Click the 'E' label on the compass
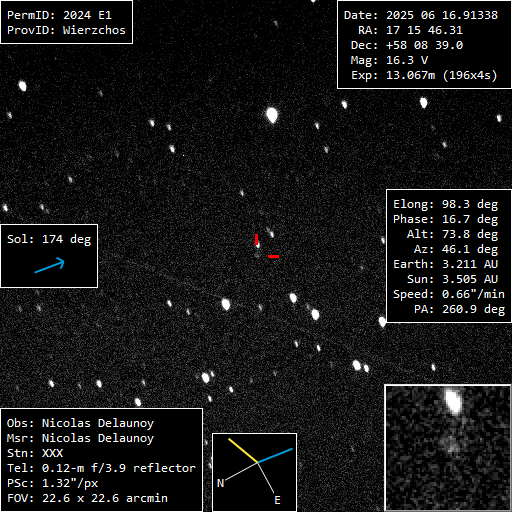The image size is (512, 512). click(277, 500)
